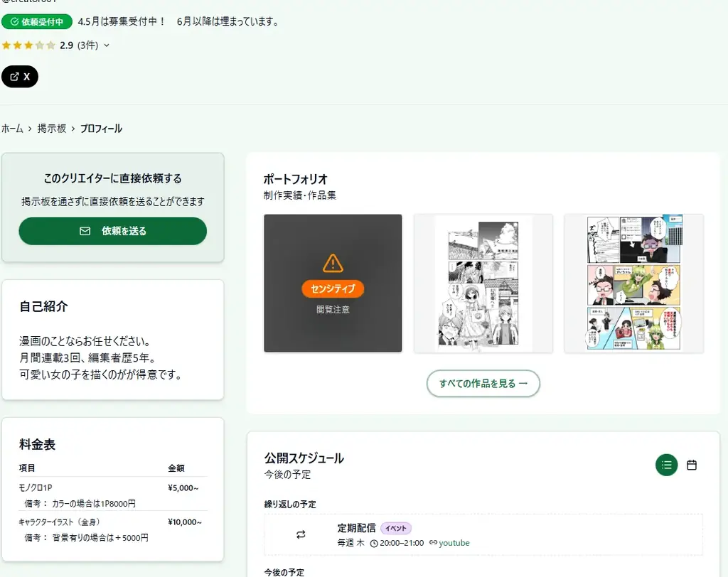Navigate to 掲示板 in the breadcrumb
The height and width of the screenshot is (577, 728).
click(51, 129)
